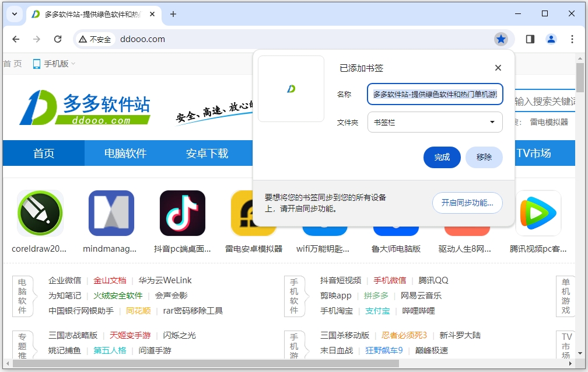
Task: Click the 不安全 security warning chip
Action: (x=95, y=39)
